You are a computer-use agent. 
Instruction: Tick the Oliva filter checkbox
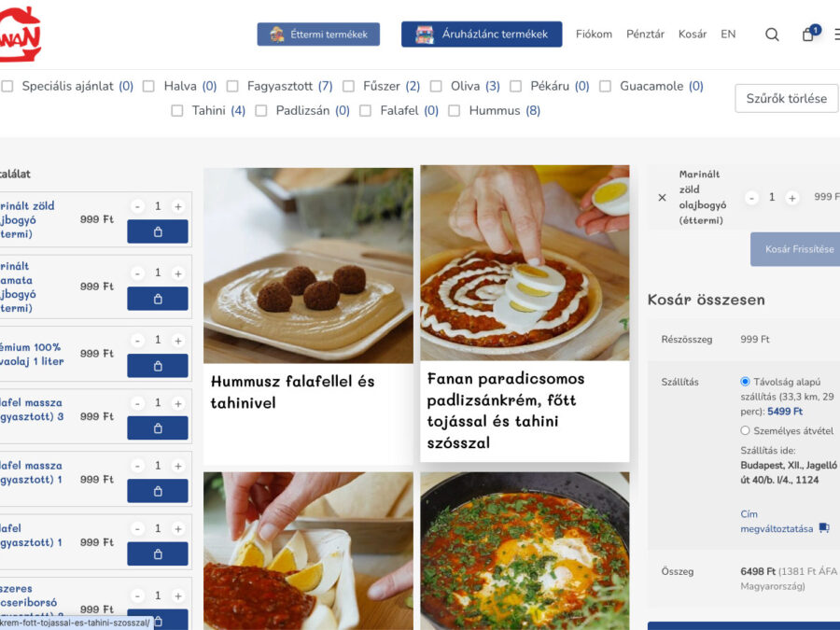click(x=436, y=86)
